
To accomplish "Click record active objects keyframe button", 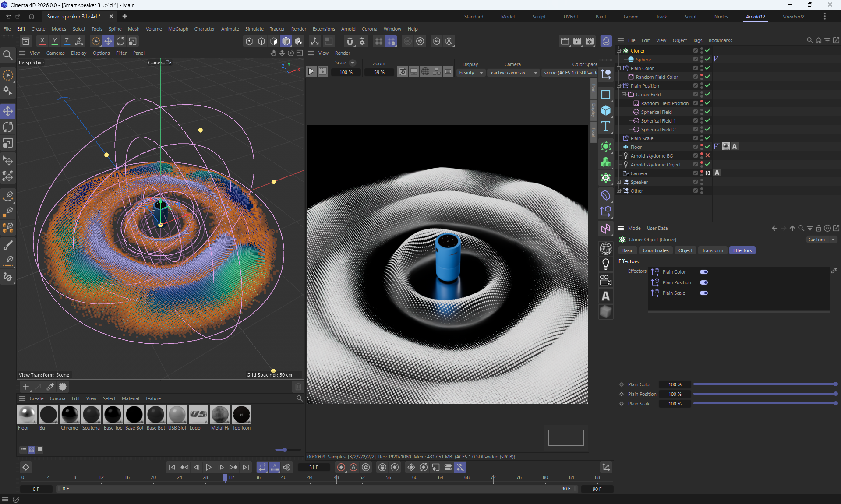I will (341, 467).
